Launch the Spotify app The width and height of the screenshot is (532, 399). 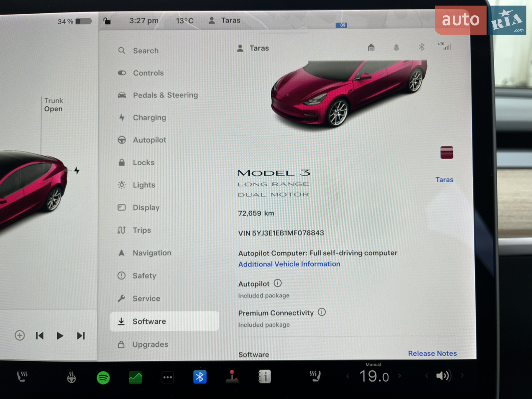(103, 378)
